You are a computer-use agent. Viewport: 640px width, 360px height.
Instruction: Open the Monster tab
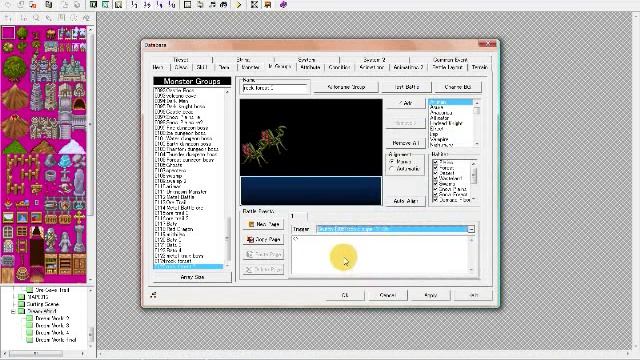[250, 67]
